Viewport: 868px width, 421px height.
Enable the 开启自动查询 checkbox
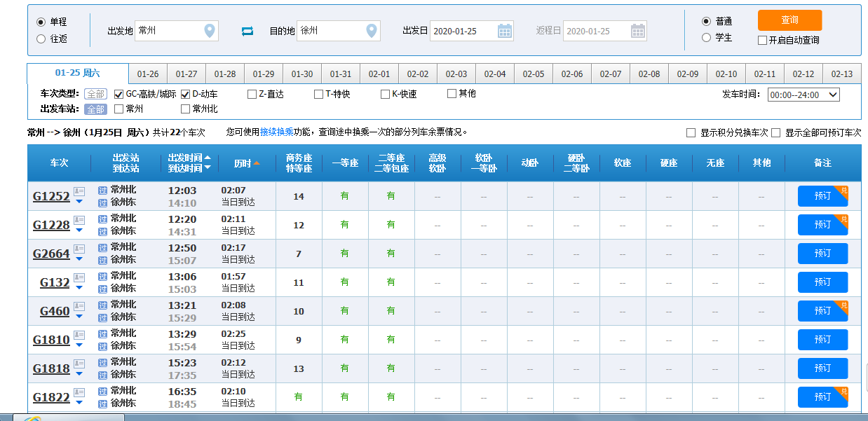763,41
